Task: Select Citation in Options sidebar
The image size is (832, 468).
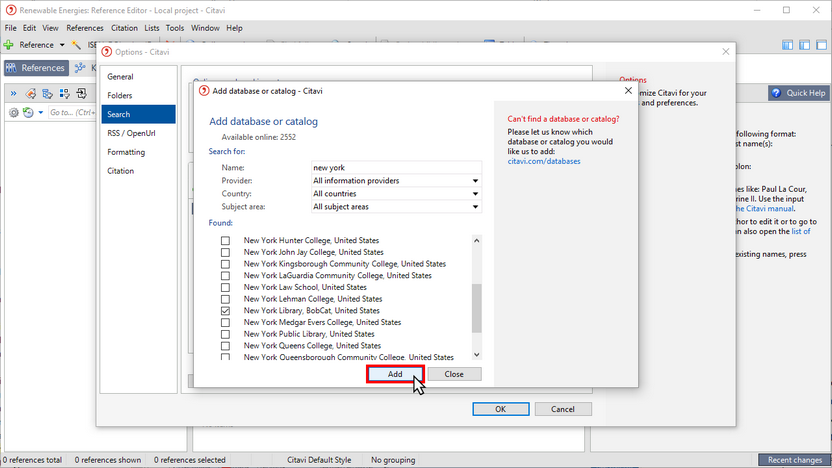Action: (138, 171)
